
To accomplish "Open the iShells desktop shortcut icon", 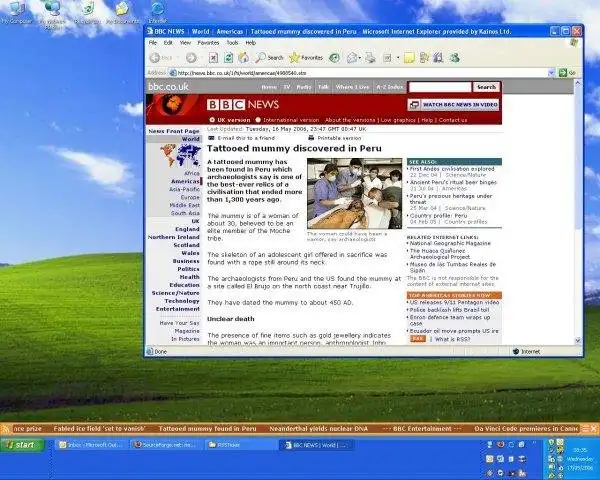I will pyautogui.click(x=158, y=12).
